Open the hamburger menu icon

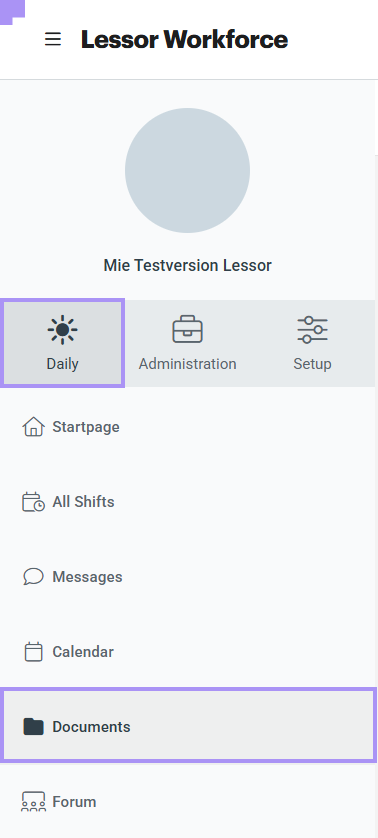click(x=52, y=39)
